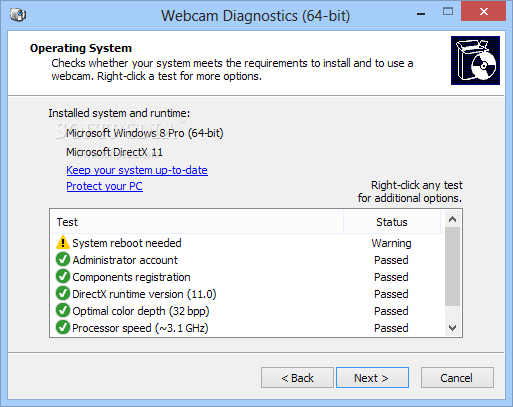Maximize the Webcam Diagnostics window
The height and width of the screenshot is (407, 513).
[x=448, y=12]
